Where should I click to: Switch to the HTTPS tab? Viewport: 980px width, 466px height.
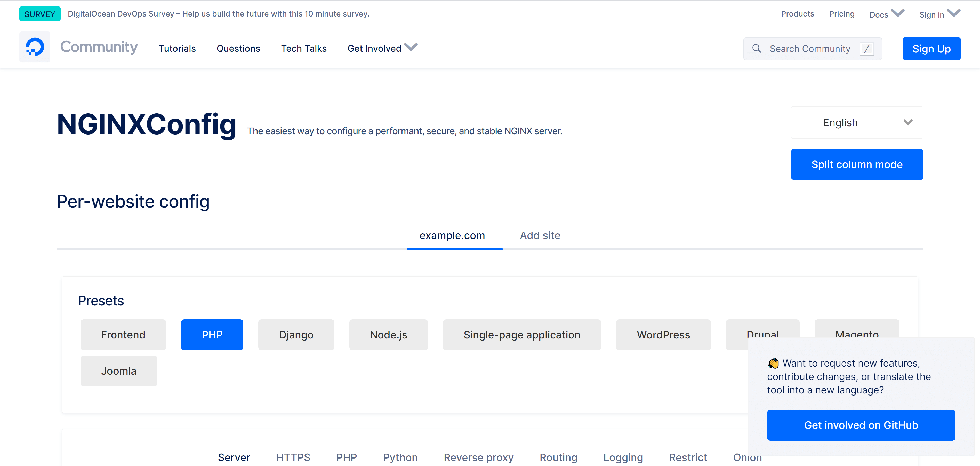[293, 457]
